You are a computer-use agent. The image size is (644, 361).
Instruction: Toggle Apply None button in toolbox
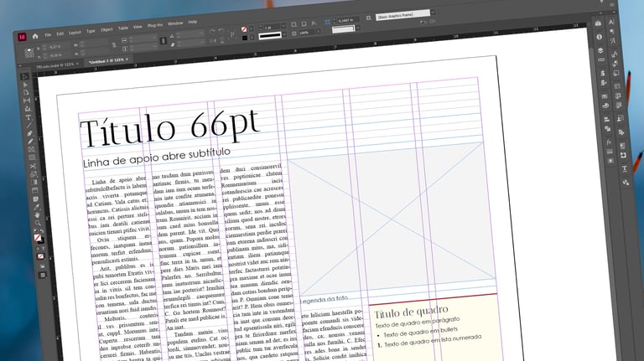point(40,257)
